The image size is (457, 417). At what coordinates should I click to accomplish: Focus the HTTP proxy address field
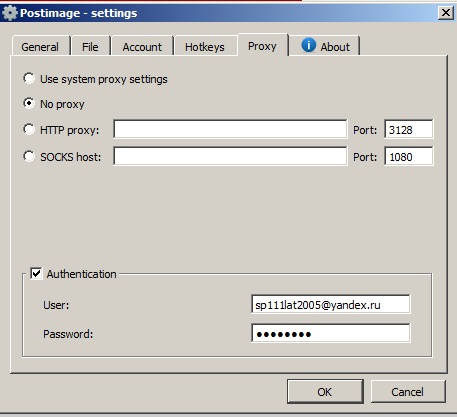[x=230, y=129]
